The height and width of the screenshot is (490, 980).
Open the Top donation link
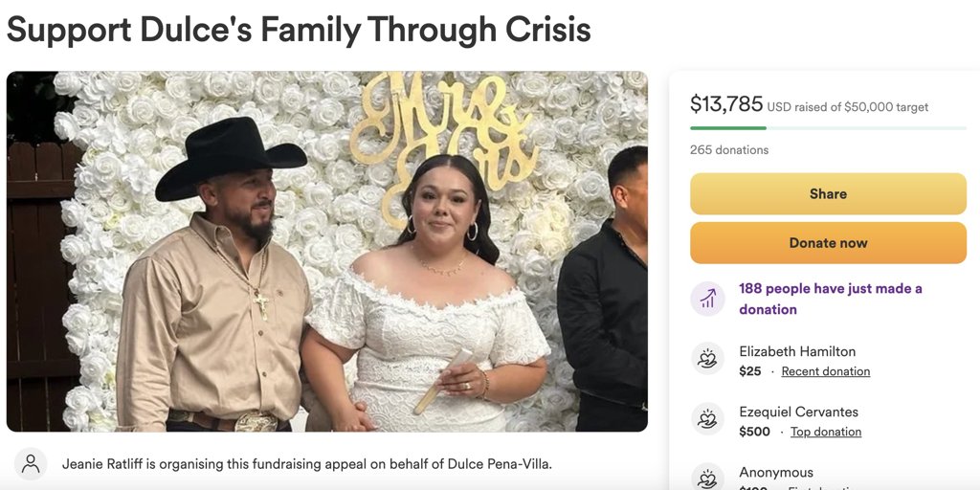pyautogui.click(x=825, y=432)
